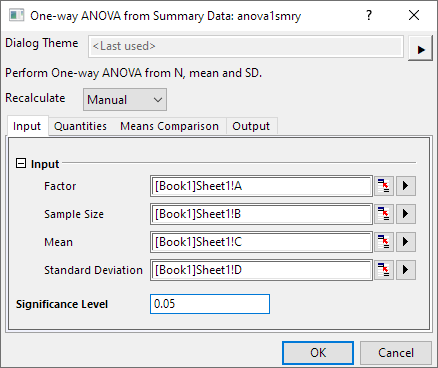Image resolution: width=438 pixels, height=368 pixels.
Task: Click the Dialog Theme <Last used> field
Action: [x=246, y=46]
